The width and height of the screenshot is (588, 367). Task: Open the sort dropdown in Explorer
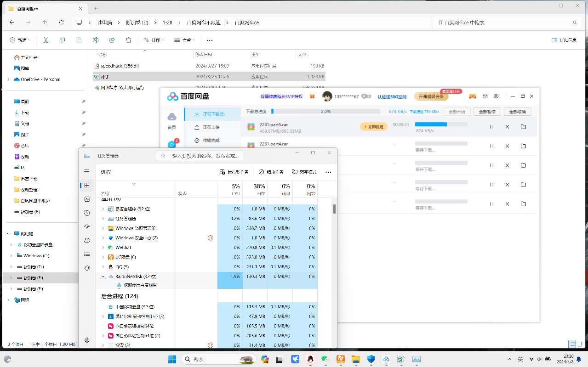(x=154, y=40)
